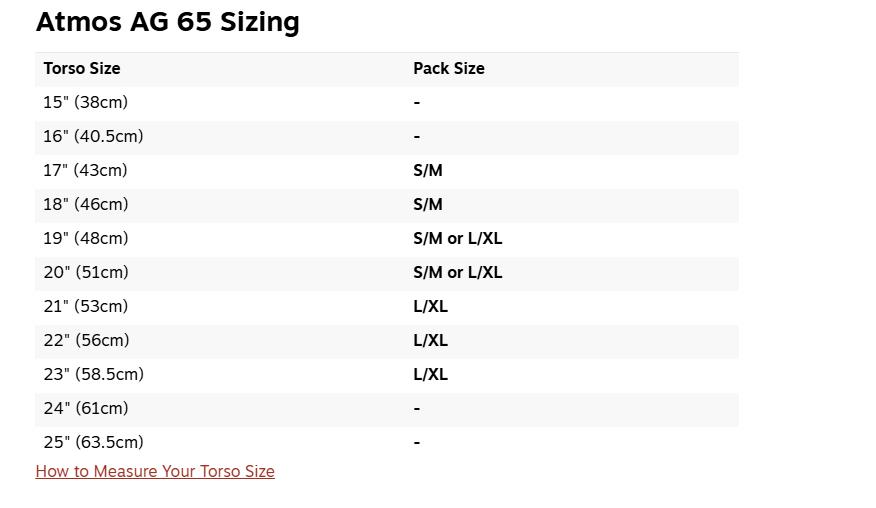Select the 15" (38cm) torso size cell

(x=86, y=102)
